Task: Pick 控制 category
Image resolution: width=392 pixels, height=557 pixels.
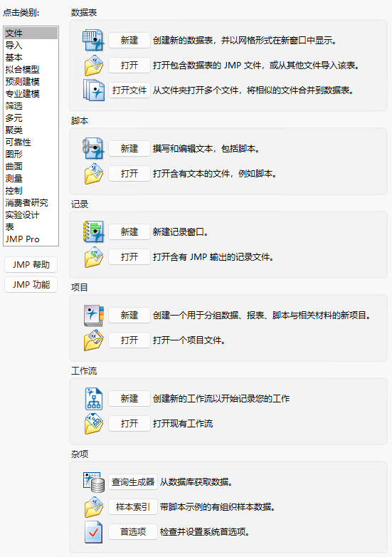Action: pos(31,190)
